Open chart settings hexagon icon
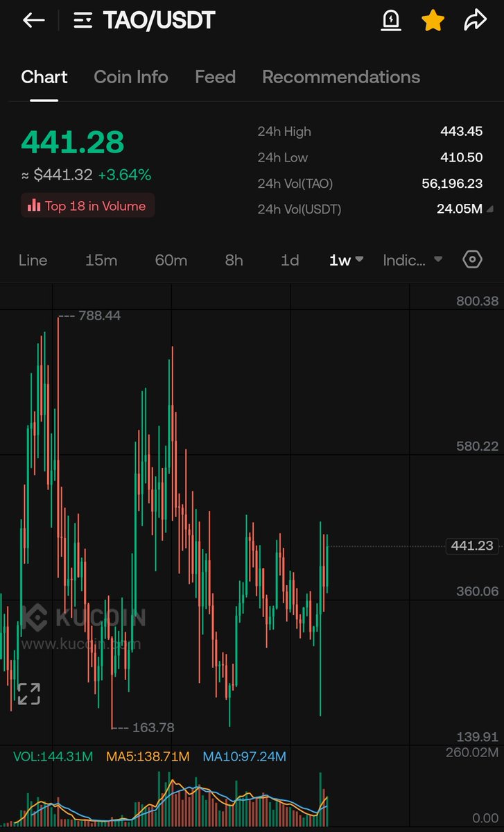 pyautogui.click(x=472, y=260)
